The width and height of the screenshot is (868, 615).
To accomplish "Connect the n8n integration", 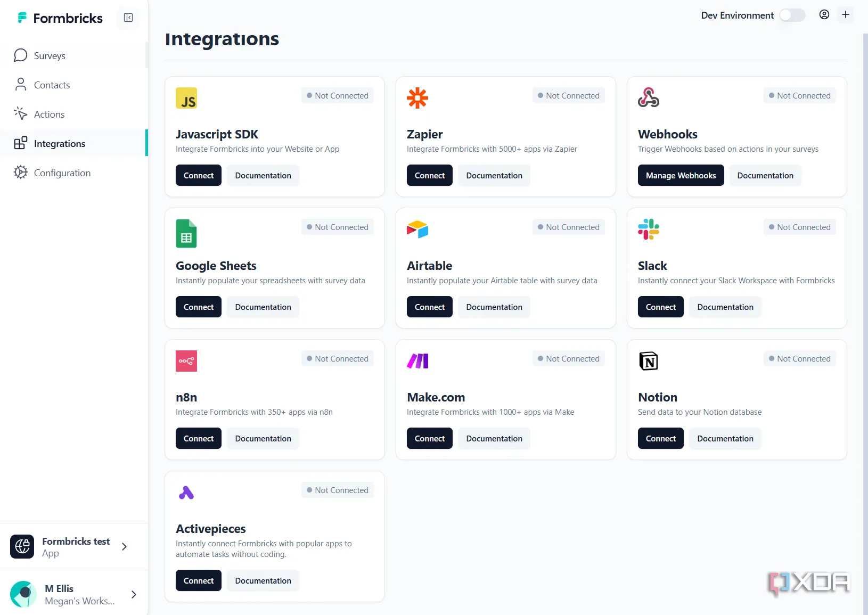I will point(199,438).
